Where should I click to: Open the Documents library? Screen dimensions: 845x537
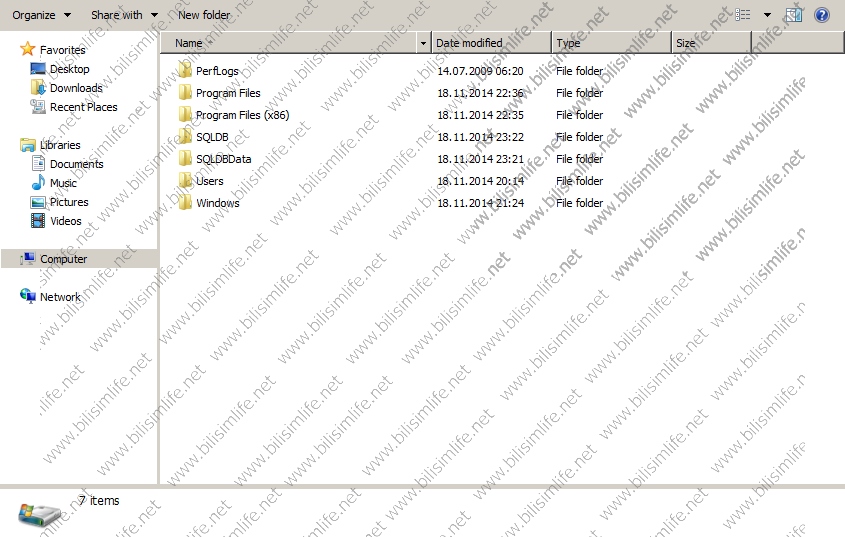77,164
